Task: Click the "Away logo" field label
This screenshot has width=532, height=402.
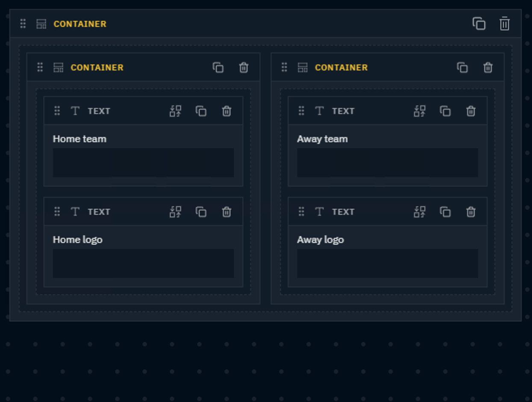Action: [320, 239]
